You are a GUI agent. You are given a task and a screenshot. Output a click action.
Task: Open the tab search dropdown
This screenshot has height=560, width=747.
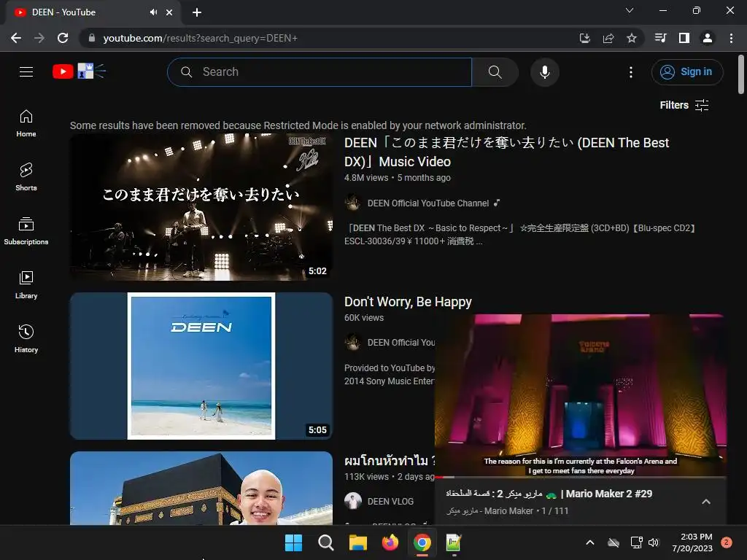point(630,10)
